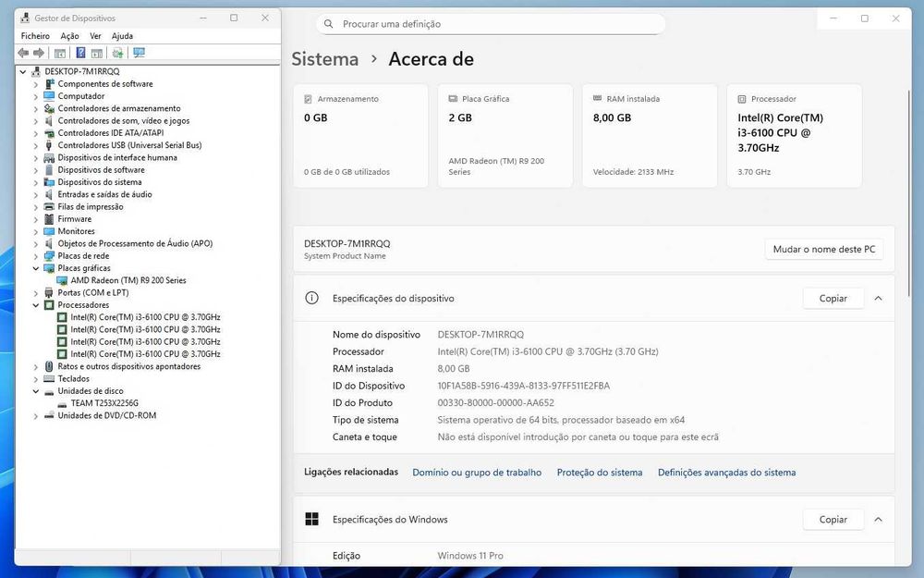The width and height of the screenshot is (924, 578).
Task: Open the Placa Gráfica 2 GB card
Action: [505, 136]
